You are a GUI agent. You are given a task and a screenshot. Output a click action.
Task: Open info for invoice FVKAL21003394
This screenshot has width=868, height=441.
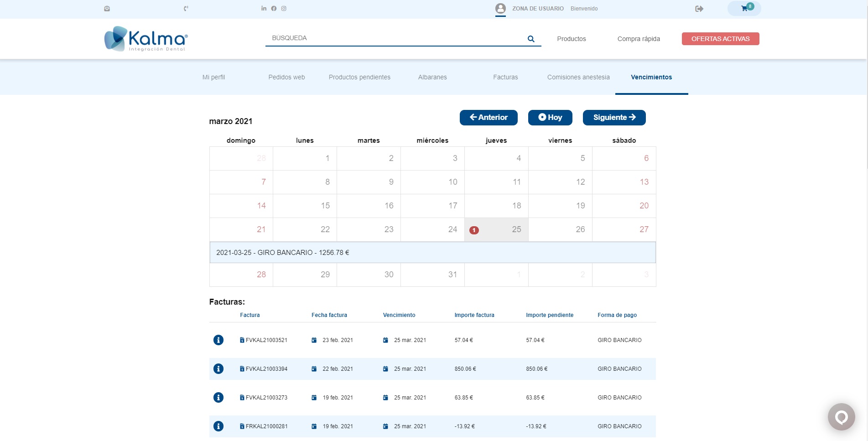point(218,368)
